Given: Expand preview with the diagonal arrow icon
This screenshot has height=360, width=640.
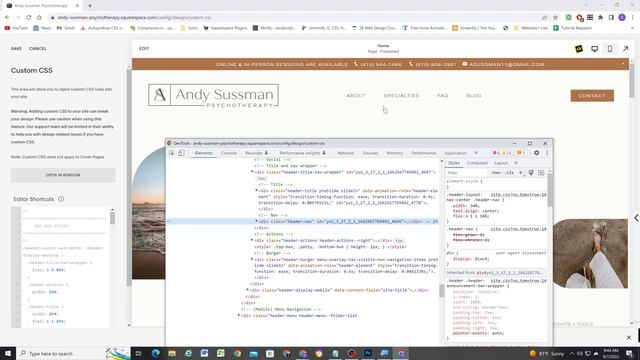Looking at the screenshot, I should pyautogui.click(x=625, y=49).
